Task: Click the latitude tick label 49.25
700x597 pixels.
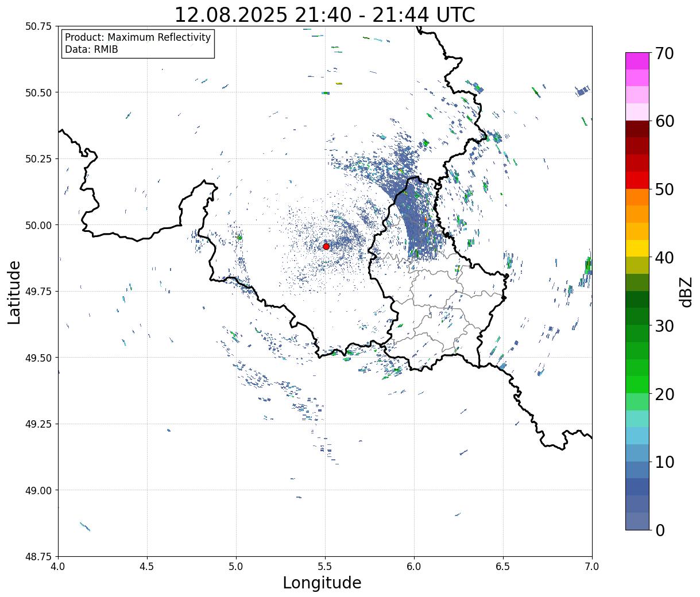Action: tap(38, 424)
